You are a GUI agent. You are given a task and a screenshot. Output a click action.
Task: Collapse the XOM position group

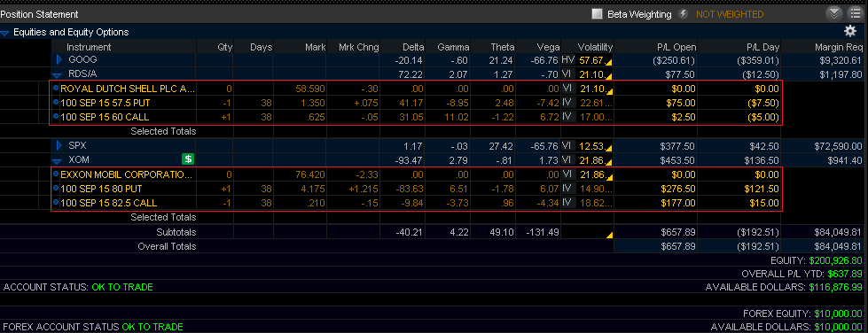tap(57, 161)
